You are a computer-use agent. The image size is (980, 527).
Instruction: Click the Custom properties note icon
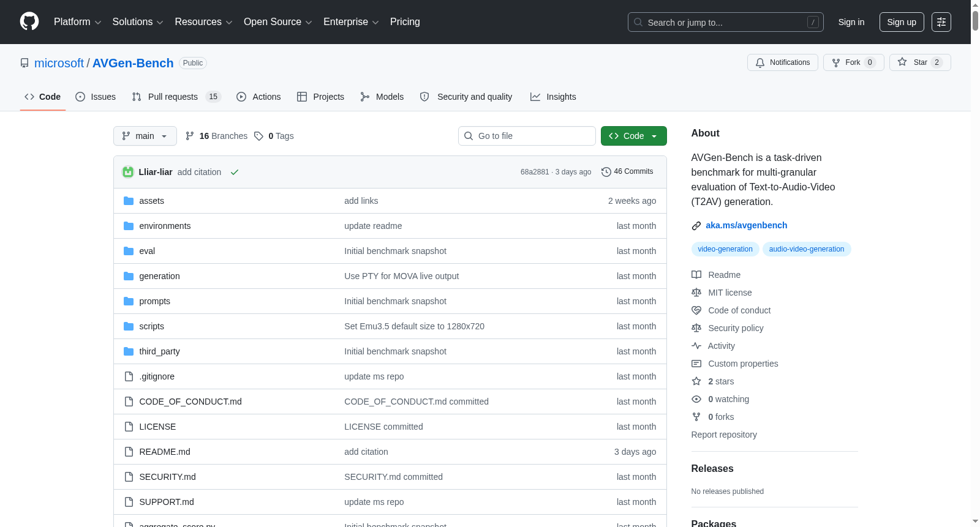click(696, 364)
